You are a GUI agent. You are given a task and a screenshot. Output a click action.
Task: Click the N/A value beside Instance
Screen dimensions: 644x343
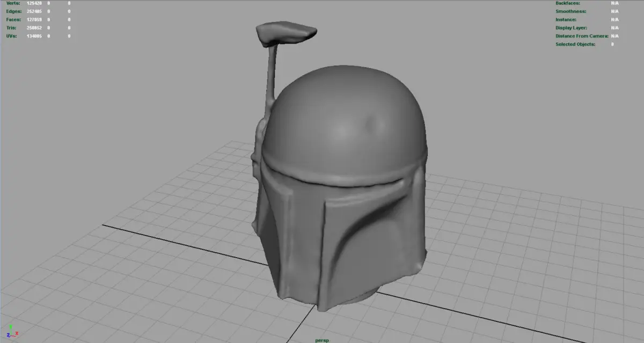click(x=614, y=19)
